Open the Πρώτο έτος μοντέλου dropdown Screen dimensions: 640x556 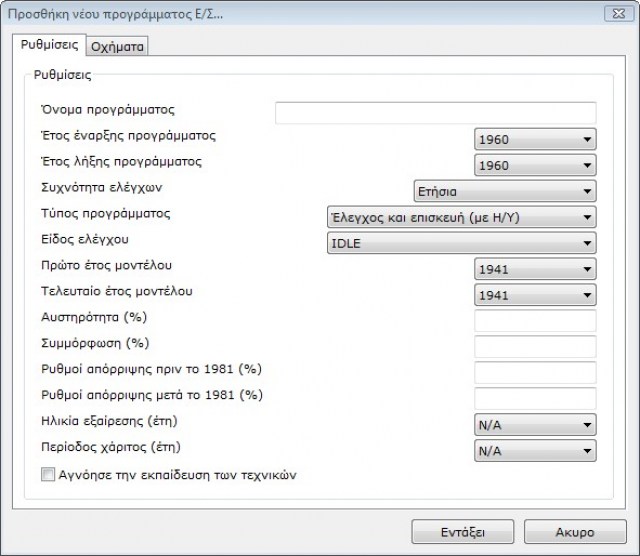(535, 269)
